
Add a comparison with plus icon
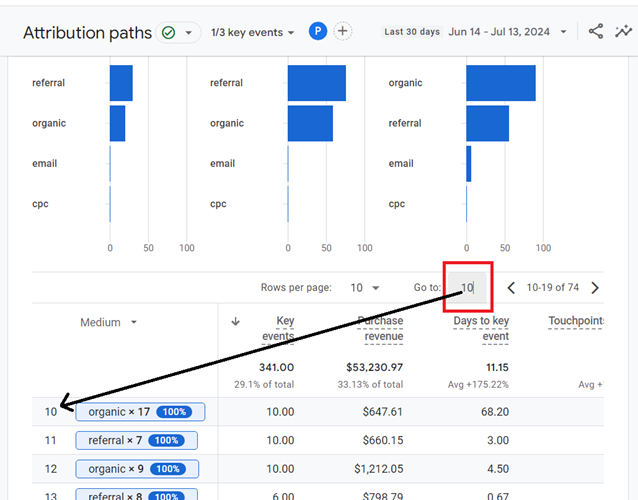(x=343, y=31)
